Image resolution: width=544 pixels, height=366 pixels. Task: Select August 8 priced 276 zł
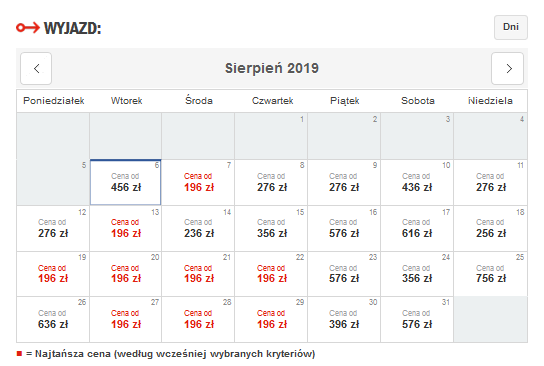[x=271, y=182]
